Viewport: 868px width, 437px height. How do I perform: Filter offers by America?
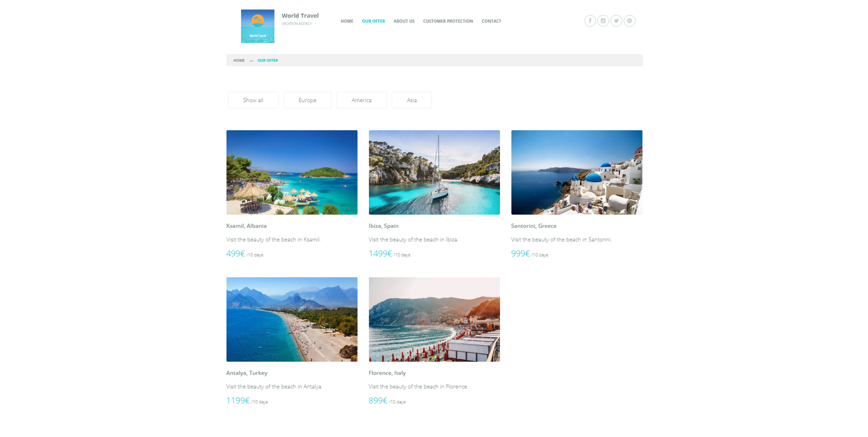[361, 100]
